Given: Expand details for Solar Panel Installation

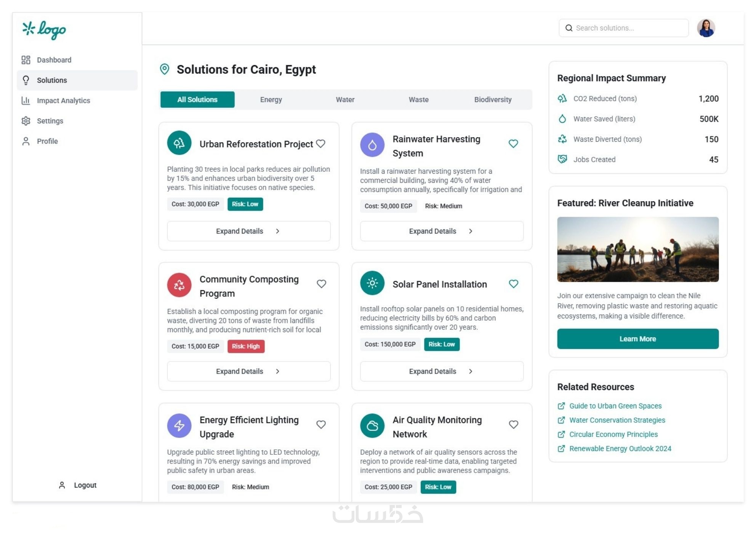Looking at the screenshot, I should pos(441,371).
